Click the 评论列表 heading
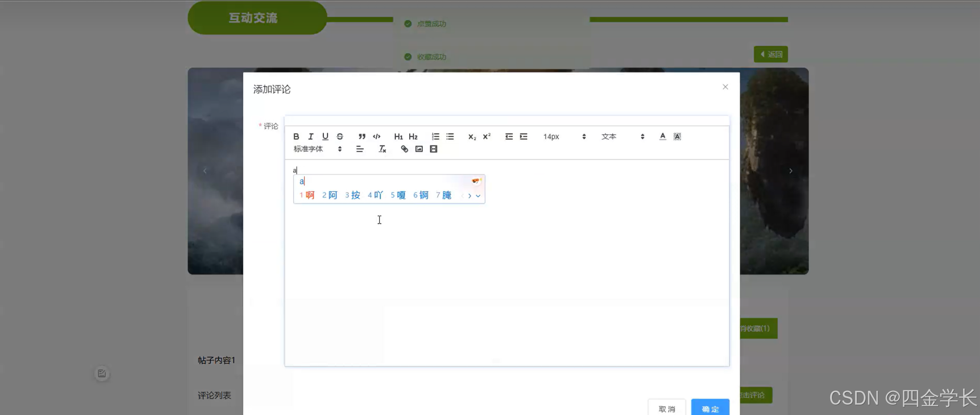 (x=214, y=395)
